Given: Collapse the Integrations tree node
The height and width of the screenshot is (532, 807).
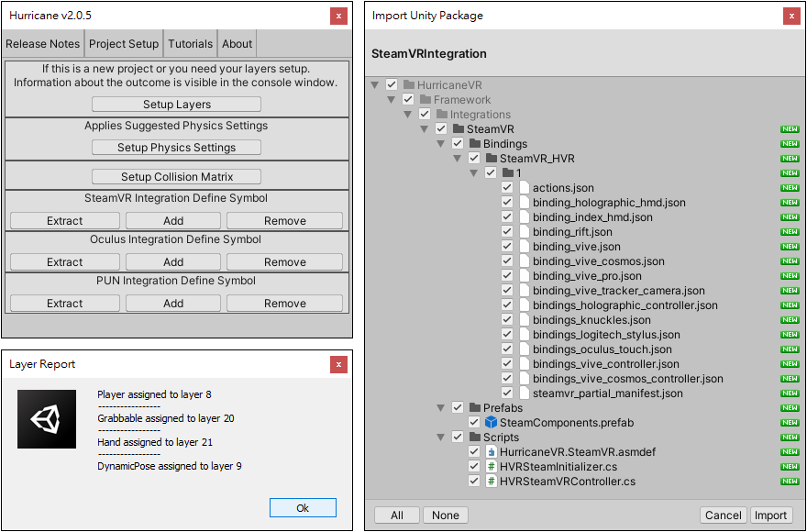Looking at the screenshot, I should click(x=407, y=115).
